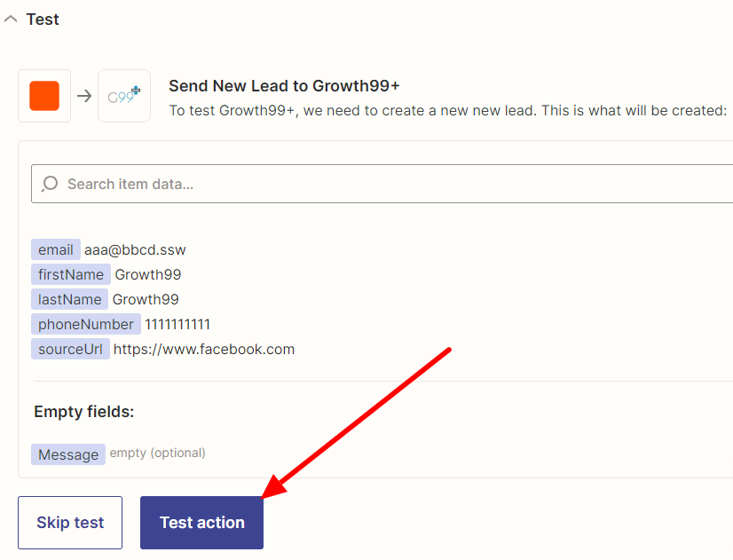
Task: Select the phoneNumber field tag
Action: 86,324
